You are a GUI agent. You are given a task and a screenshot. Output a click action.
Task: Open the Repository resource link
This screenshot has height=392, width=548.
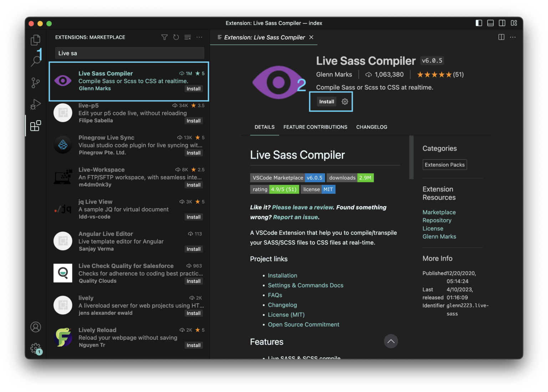click(437, 220)
